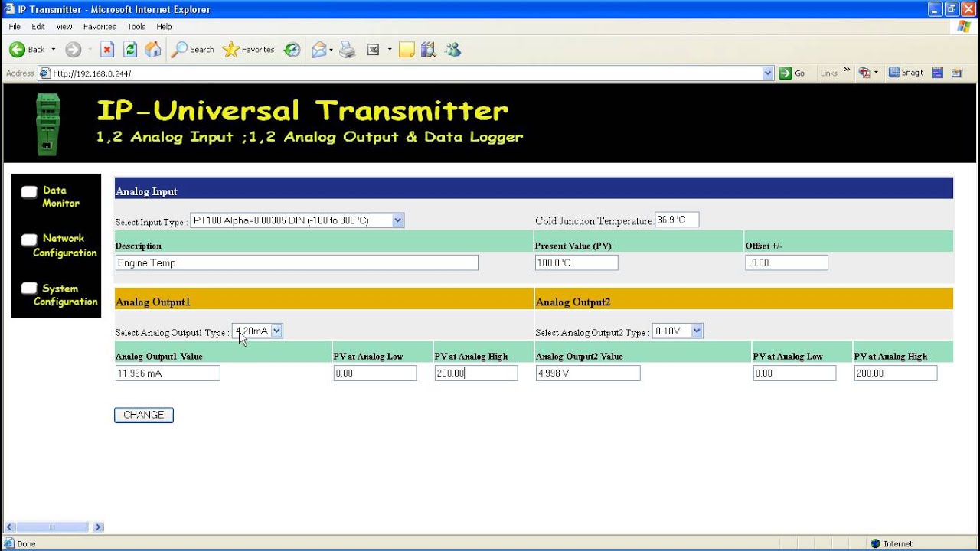Open Favorites star toolbar button
The image size is (980, 551).
(x=248, y=50)
